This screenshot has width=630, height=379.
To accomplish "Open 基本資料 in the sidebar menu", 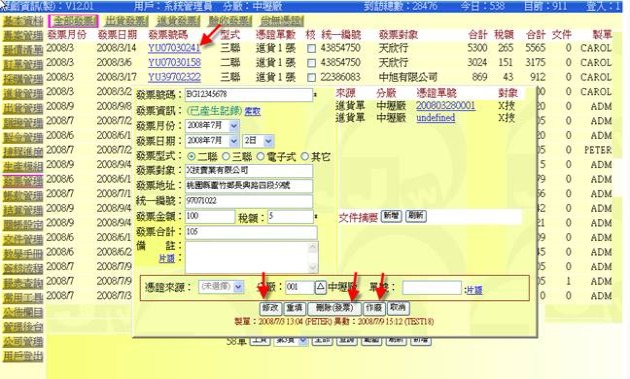I will pos(23,21).
